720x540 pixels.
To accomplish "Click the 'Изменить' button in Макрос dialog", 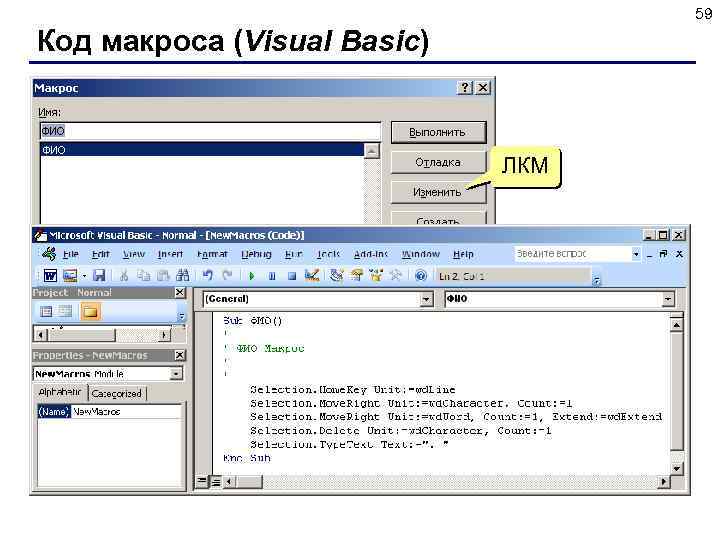I will [438, 192].
